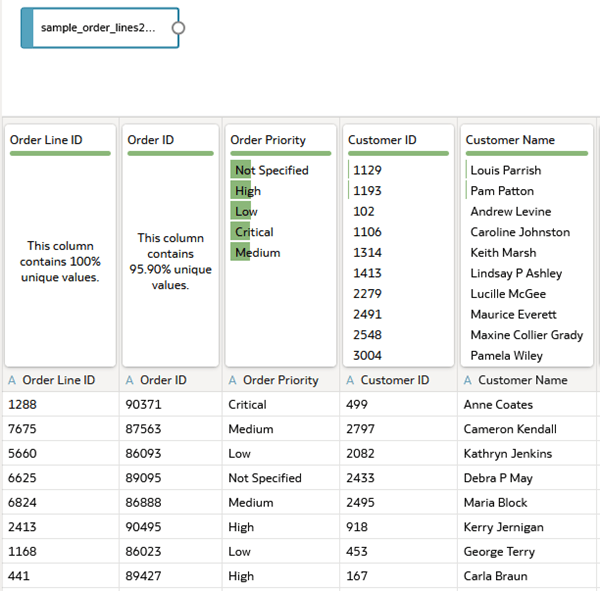Click the Order Priority quality bar
The height and width of the screenshot is (591, 600).
click(281, 153)
